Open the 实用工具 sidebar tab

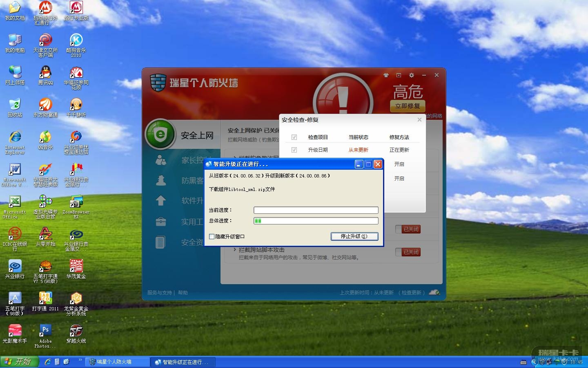coord(183,222)
